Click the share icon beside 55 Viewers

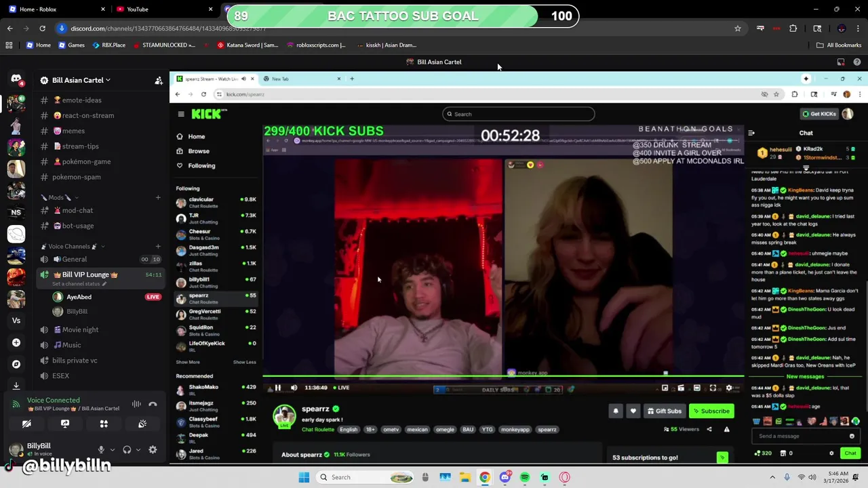[x=709, y=429]
